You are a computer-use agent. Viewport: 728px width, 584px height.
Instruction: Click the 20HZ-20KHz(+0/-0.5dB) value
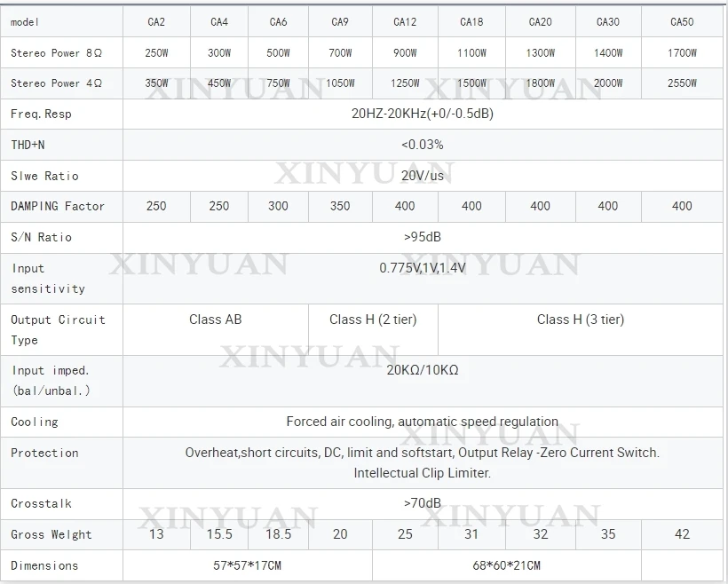click(422, 114)
